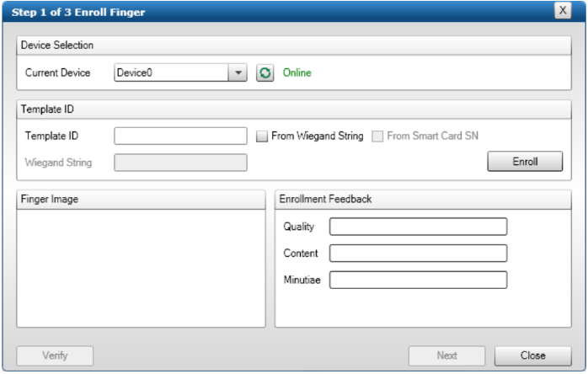This screenshot has width=588, height=374.
Task: Refresh the device list with the green icon
Action: click(265, 72)
